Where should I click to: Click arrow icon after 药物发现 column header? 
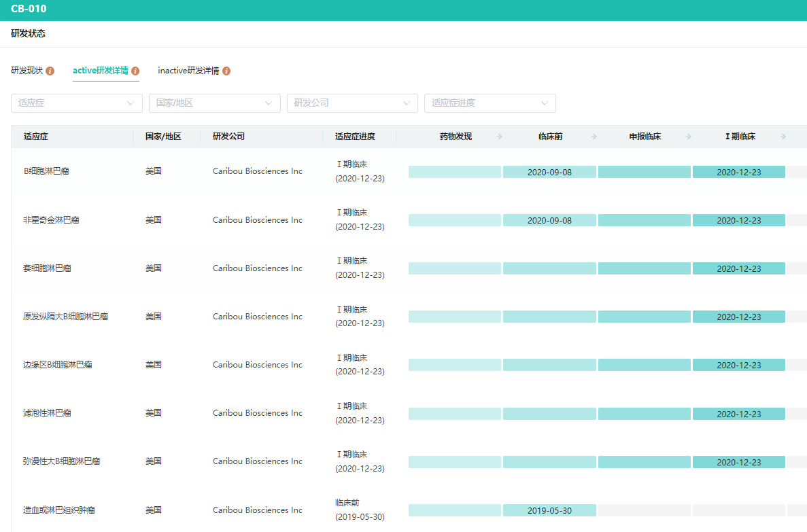pyautogui.click(x=500, y=137)
